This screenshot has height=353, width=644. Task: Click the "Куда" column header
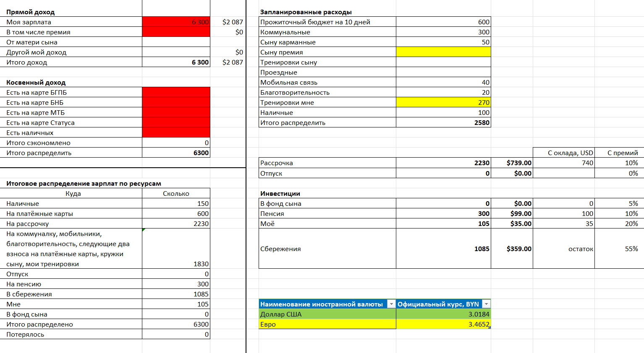pyautogui.click(x=71, y=193)
